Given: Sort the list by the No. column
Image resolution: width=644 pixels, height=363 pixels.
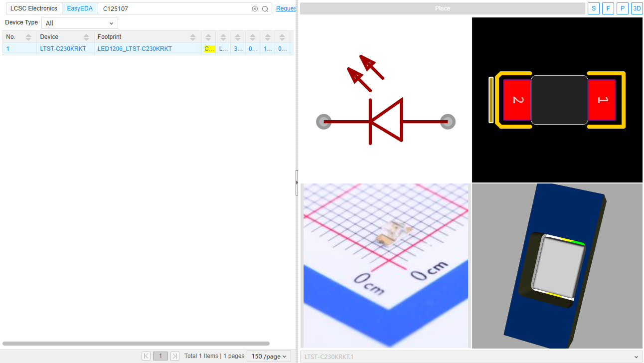Looking at the screenshot, I should tap(28, 37).
